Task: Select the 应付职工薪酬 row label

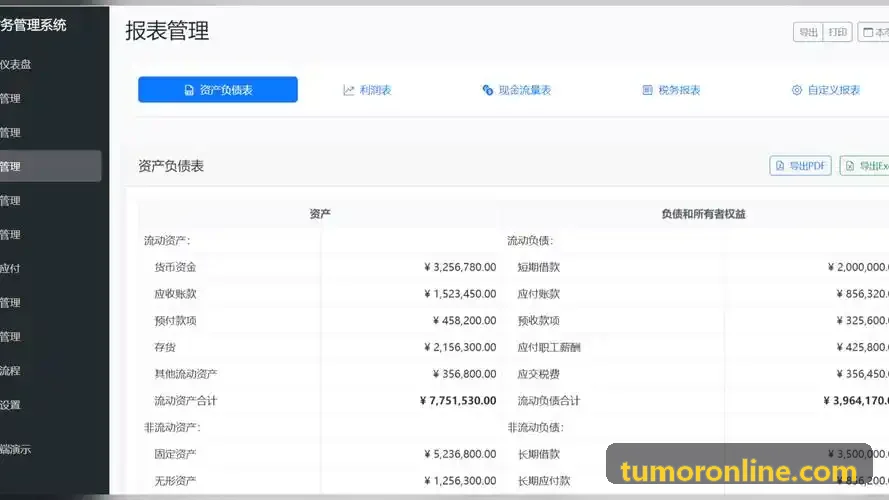Action: (549, 347)
